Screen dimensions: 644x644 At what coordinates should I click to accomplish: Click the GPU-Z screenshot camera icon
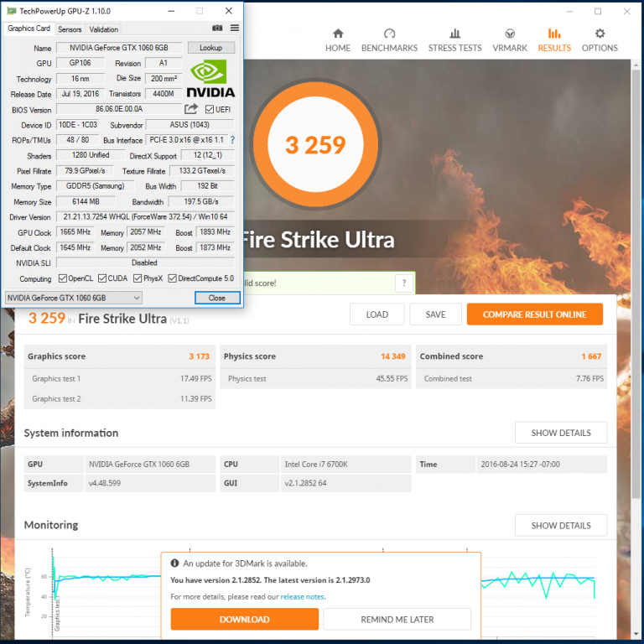[x=217, y=28]
